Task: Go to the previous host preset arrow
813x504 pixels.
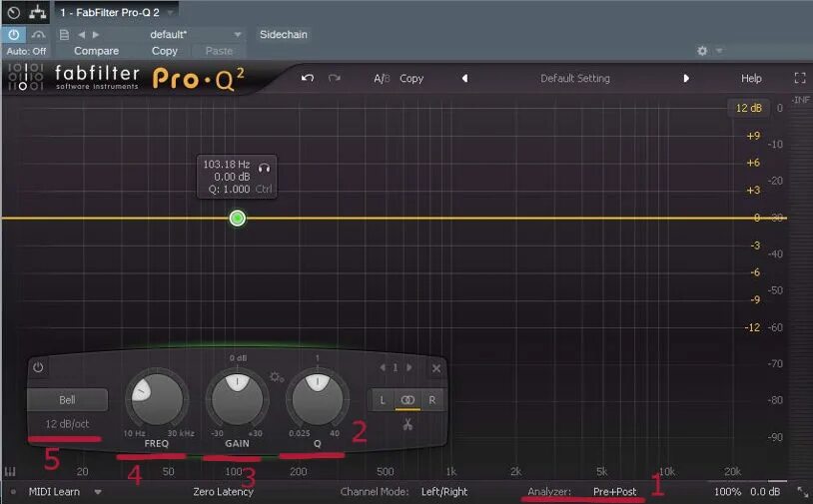Action: [x=82, y=35]
